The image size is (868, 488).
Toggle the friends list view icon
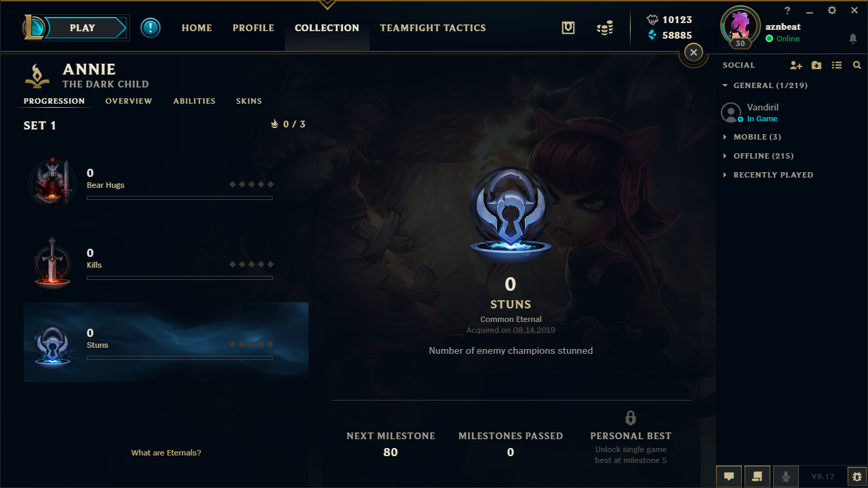837,65
